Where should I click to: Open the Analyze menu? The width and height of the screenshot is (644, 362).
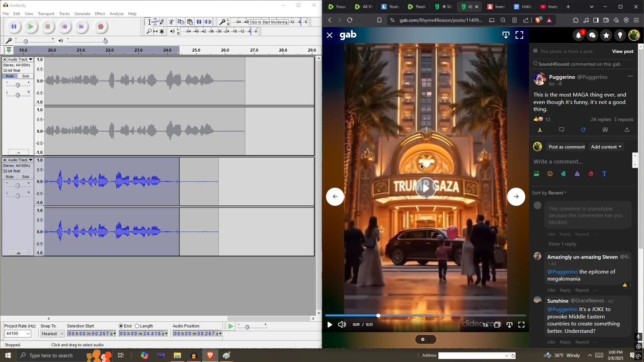(x=116, y=14)
